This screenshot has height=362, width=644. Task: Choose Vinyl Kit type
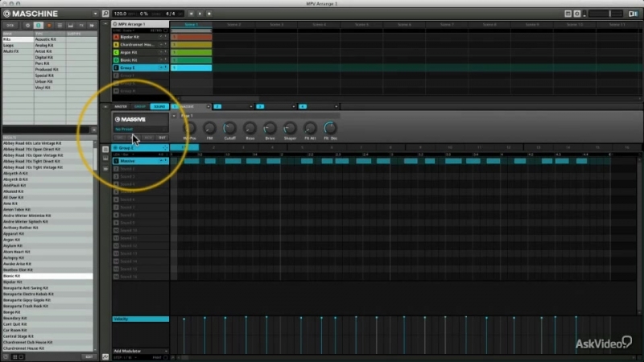coord(49,88)
